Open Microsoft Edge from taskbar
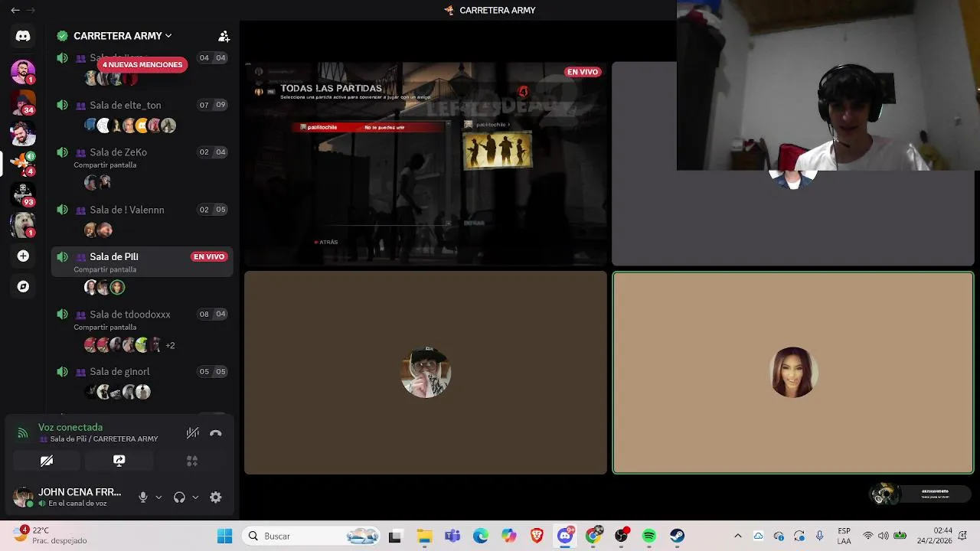Image resolution: width=980 pixels, height=551 pixels. (481, 536)
